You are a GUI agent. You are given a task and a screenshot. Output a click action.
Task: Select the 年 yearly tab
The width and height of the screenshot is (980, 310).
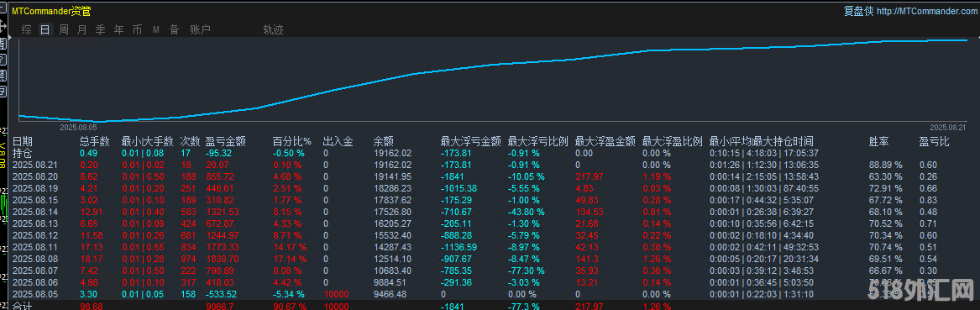[118, 29]
